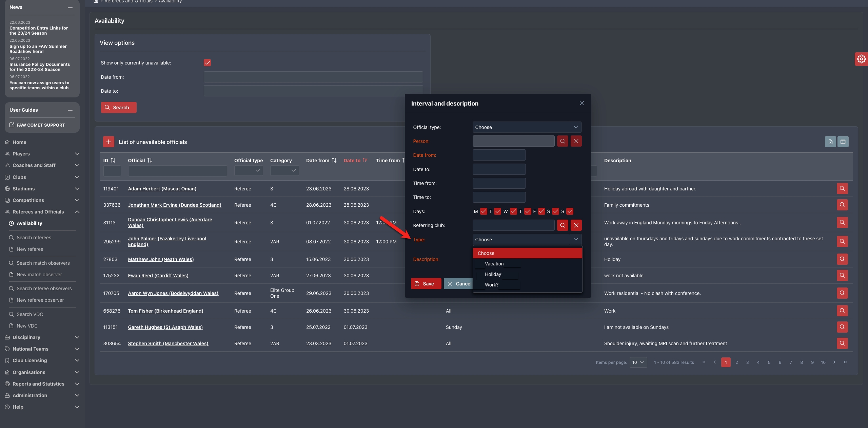Open Items per page dropdown
The height and width of the screenshot is (428, 868).
[638, 362]
